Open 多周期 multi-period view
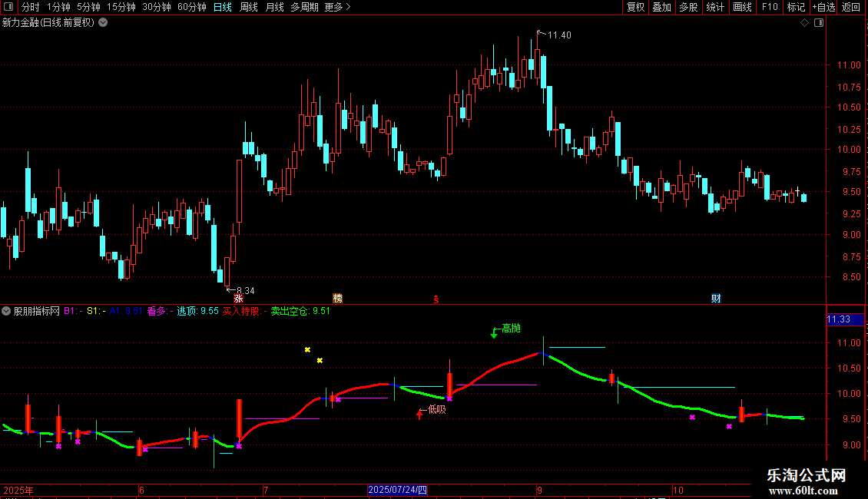This screenshot has height=499, width=868. 304,7
